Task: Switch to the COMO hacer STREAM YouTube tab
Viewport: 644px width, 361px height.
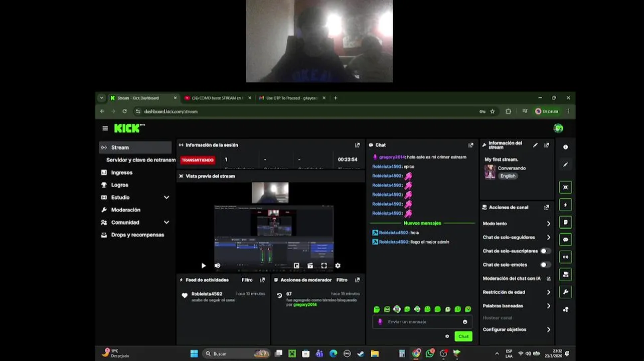Action: [x=217, y=98]
